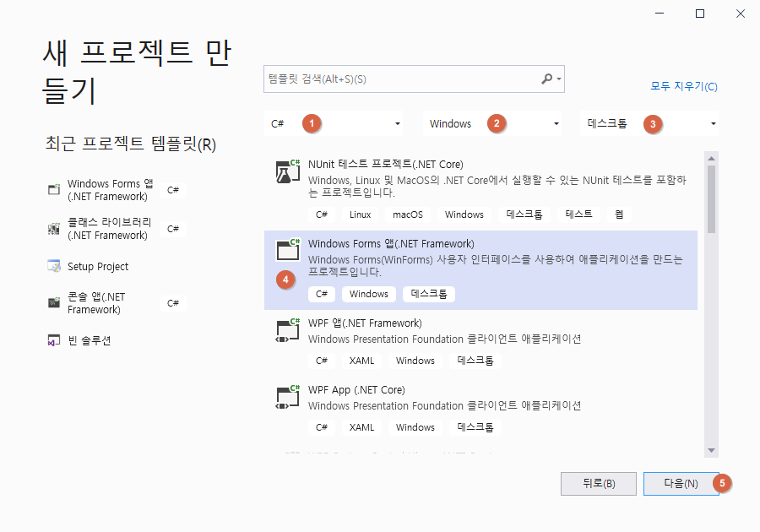
Task: Click the macOS tag on NUnit template
Action: (x=408, y=214)
